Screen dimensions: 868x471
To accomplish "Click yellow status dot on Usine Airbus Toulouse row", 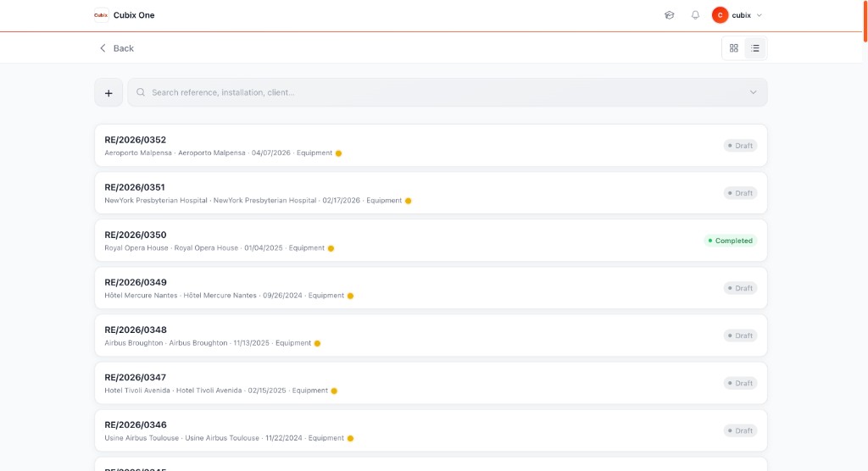I will [x=350, y=438].
